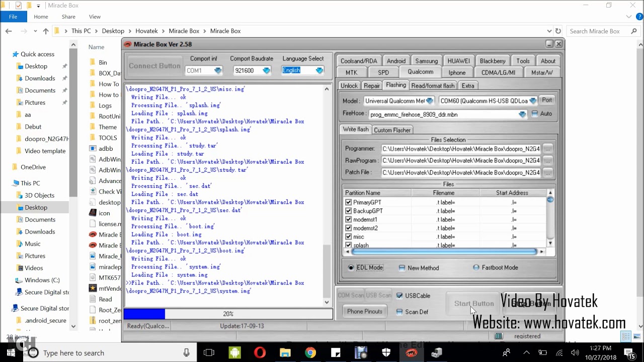Open the Comport inf COM1 dropdown

pos(218,70)
